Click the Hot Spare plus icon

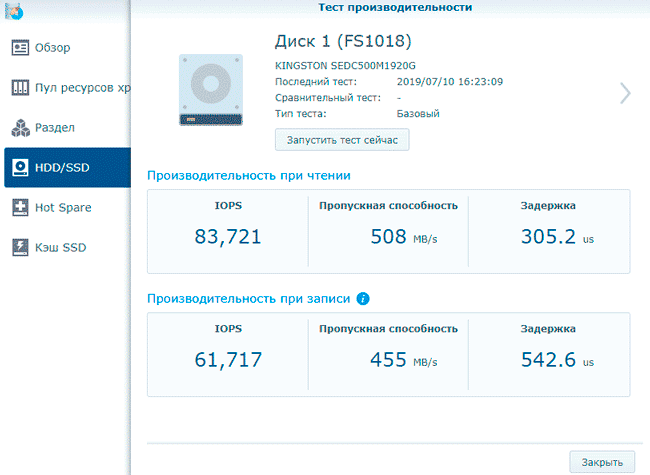pos(20,207)
